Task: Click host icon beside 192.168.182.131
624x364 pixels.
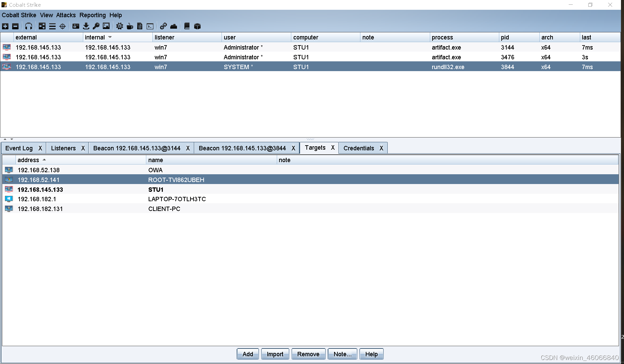Action: pyautogui.click(x=9, y=209)
